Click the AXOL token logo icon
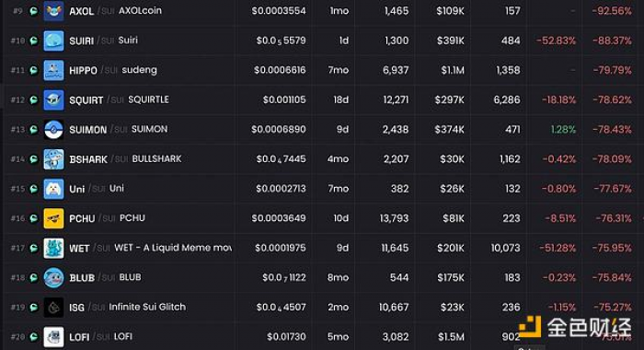Image resolution: width=644 pixels, height=350 pixels. [x=53, y=11]
